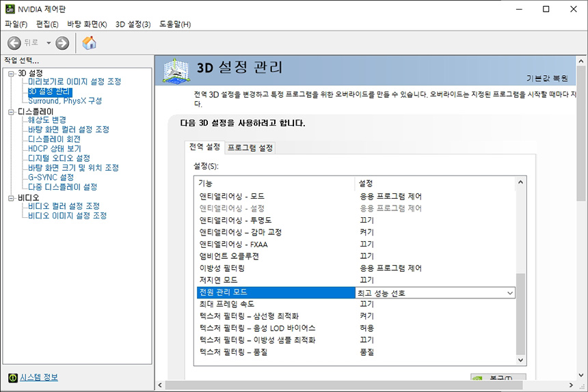Click horizontal scroll left arrow
The width and height of the screenshot is (588, 392).
click(161, 385)
